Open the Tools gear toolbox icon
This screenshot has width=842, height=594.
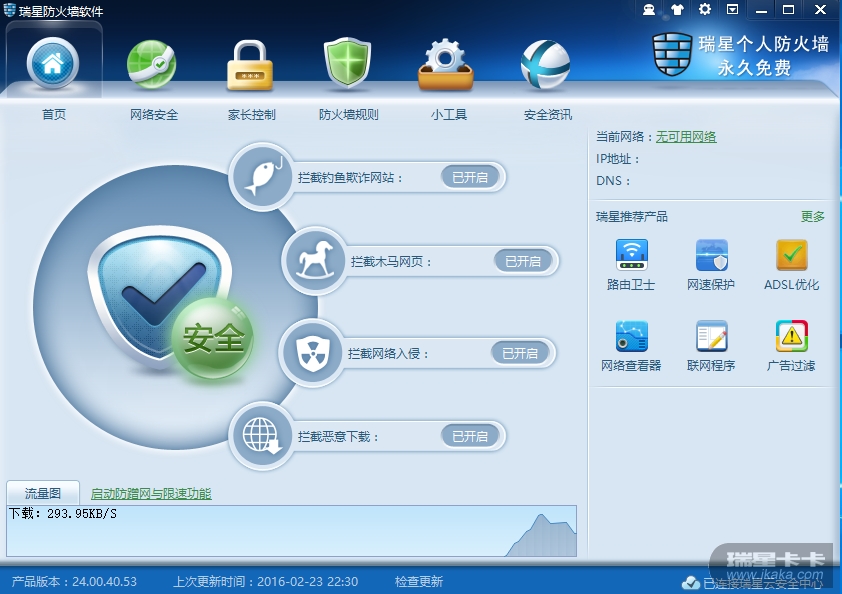(446, 64)
